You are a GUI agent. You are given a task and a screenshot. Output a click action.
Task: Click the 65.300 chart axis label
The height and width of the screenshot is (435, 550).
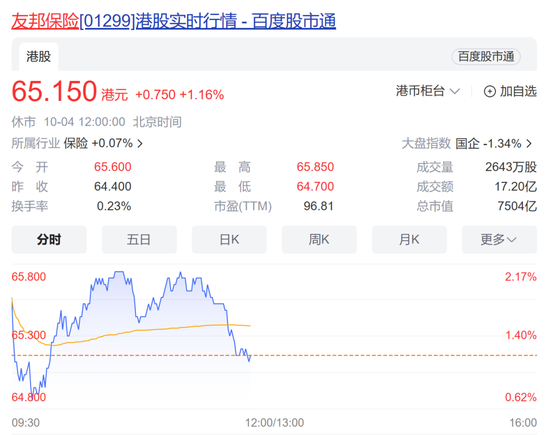pos(29,335)
